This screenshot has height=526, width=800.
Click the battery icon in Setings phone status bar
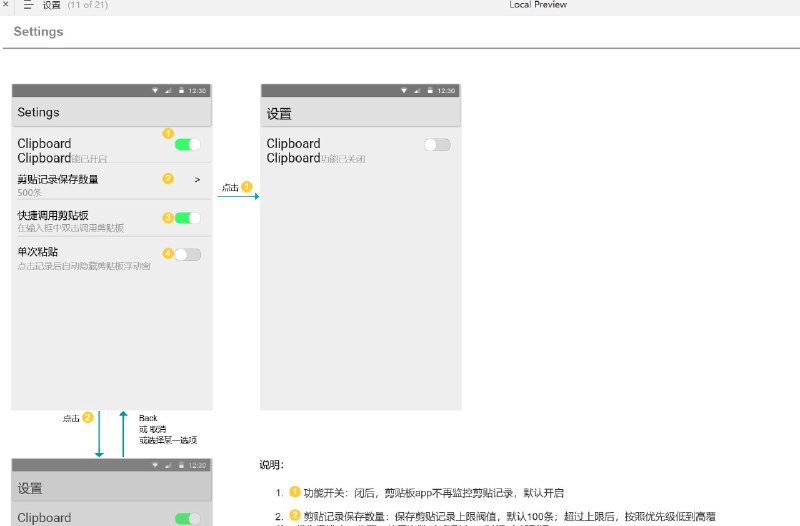(x=181, y=91)
